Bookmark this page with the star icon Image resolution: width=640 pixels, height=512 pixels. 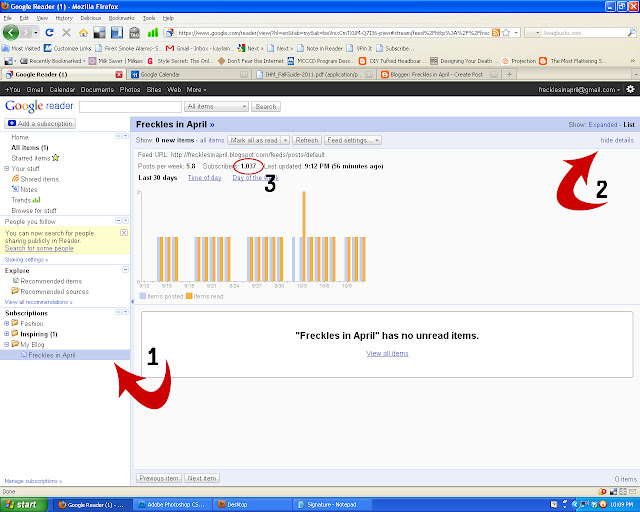(506, 33)
